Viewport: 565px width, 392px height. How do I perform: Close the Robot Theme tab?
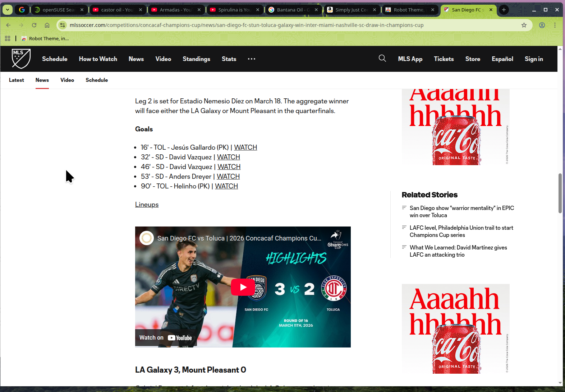coord(433,10)
